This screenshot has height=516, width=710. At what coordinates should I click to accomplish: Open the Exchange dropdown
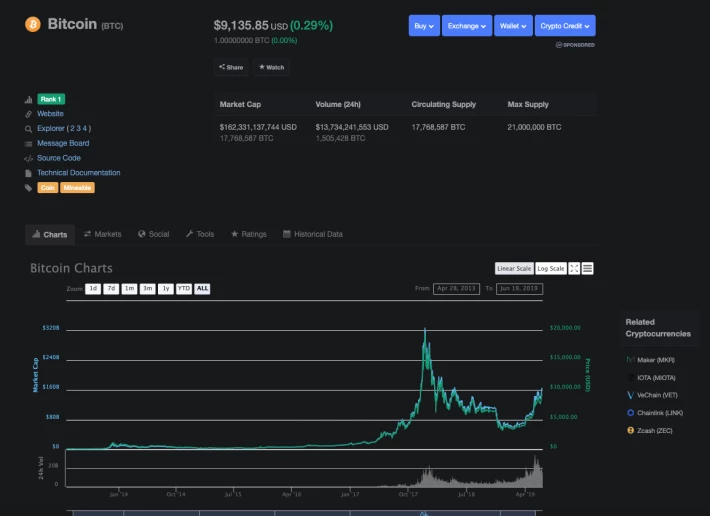pyautogui.click(x=467, y=26)
